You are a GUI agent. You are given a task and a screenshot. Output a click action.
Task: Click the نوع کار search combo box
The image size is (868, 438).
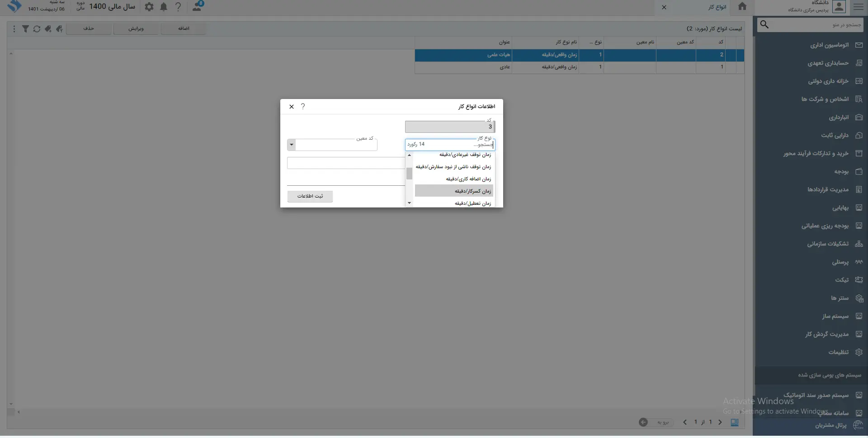pos(450,145)
